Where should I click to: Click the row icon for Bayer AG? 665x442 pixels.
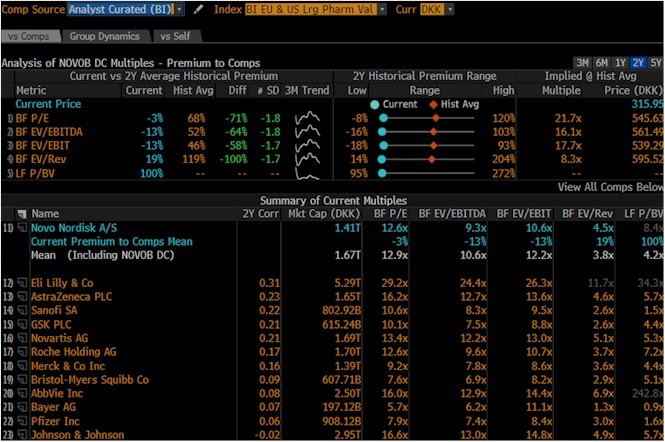pyautogui.click(x=22, y=407)
